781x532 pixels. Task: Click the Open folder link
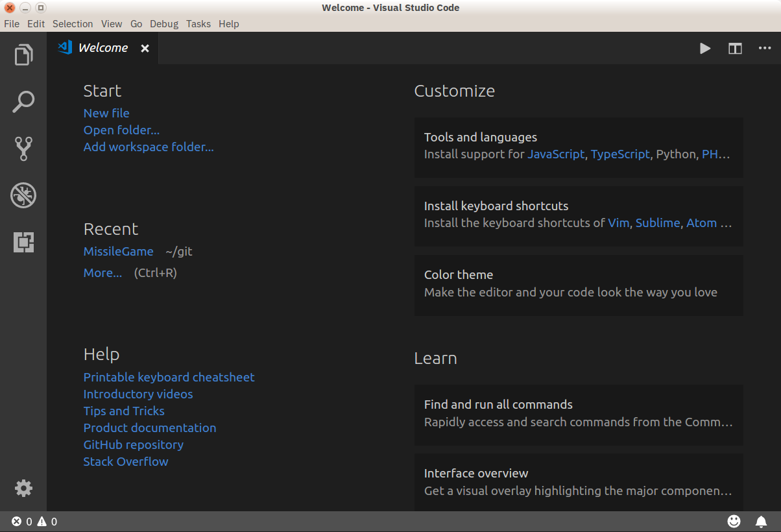coord(121,130)
